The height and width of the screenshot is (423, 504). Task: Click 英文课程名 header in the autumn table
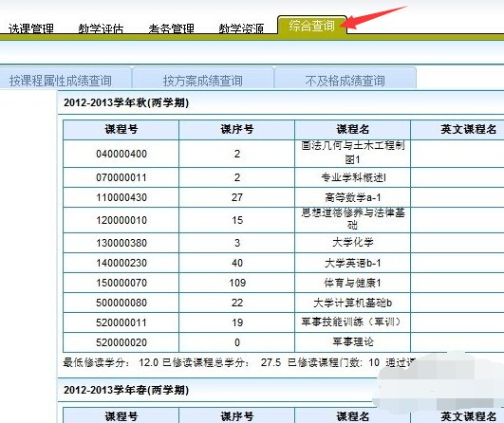pyautogui.click(x=468, y=129)
